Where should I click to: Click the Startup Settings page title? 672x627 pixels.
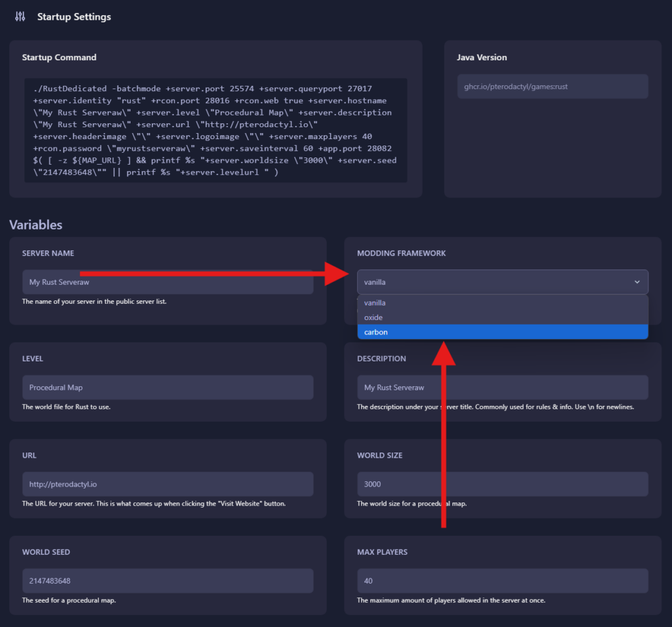74,17
